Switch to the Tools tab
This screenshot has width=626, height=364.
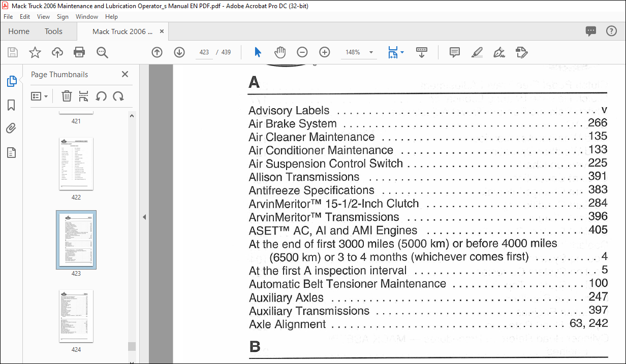53,31
